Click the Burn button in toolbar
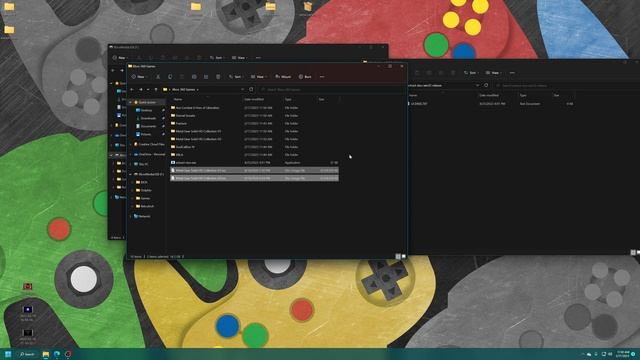The image size is (640, 360). point(305,77)
